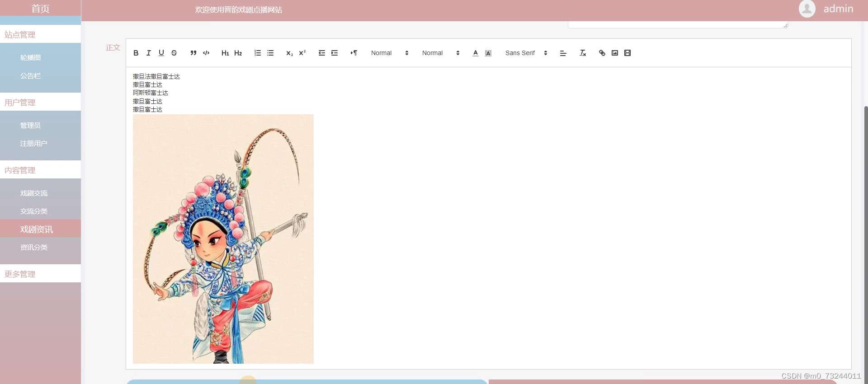Increase the text indent

(x=335, y=53)
